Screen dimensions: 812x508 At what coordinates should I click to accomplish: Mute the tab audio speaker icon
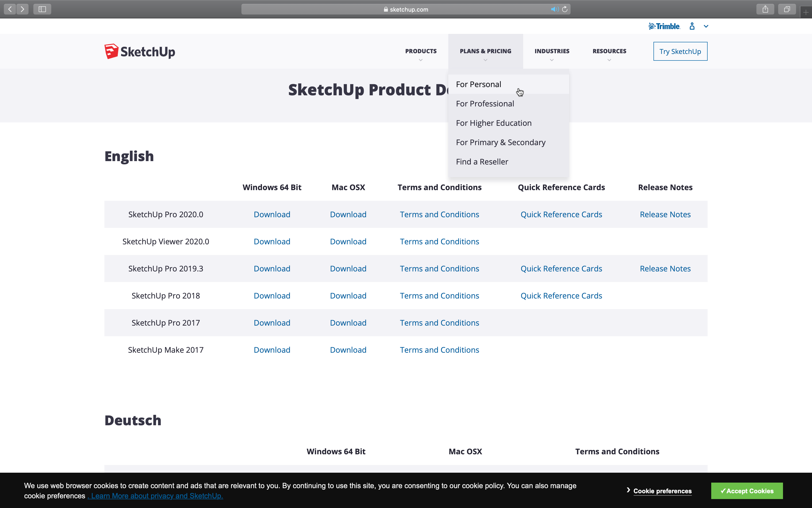pyautogui.click(x=555, y=9)
